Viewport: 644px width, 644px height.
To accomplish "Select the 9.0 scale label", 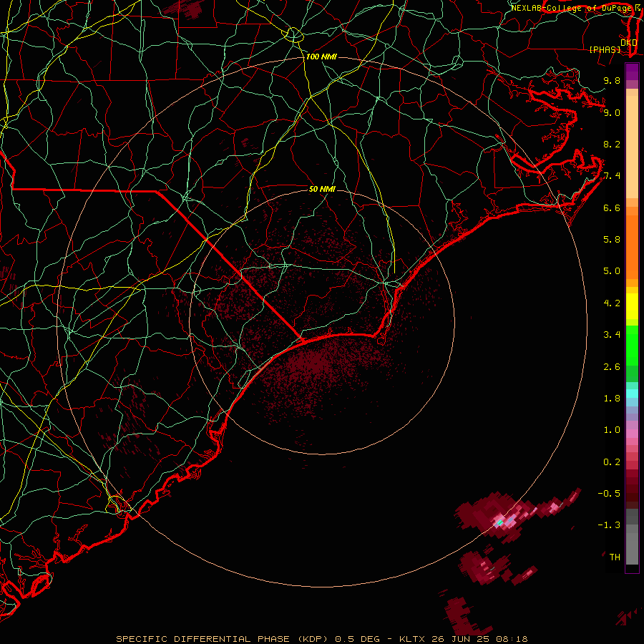I will point(612,113).
